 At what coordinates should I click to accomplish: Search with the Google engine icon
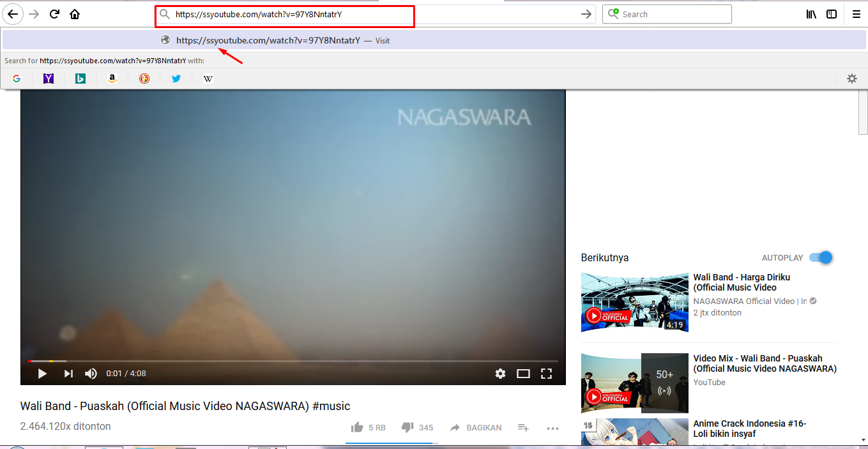17,79
